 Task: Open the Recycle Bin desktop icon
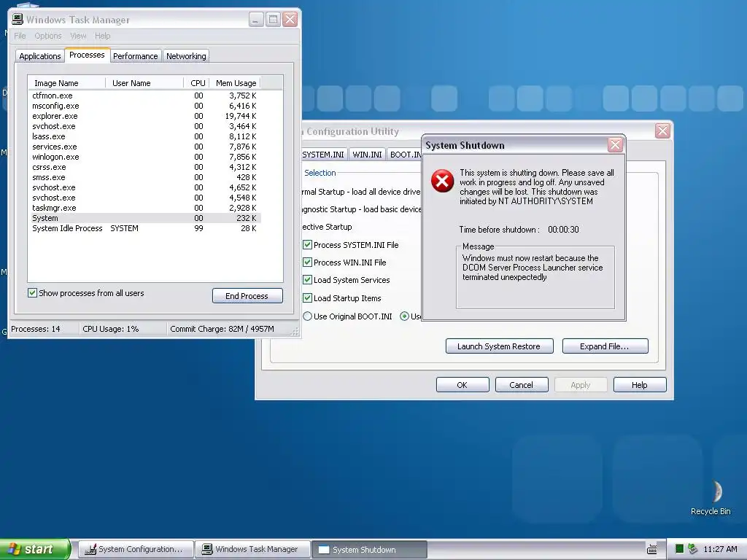(x=711, y=497)
